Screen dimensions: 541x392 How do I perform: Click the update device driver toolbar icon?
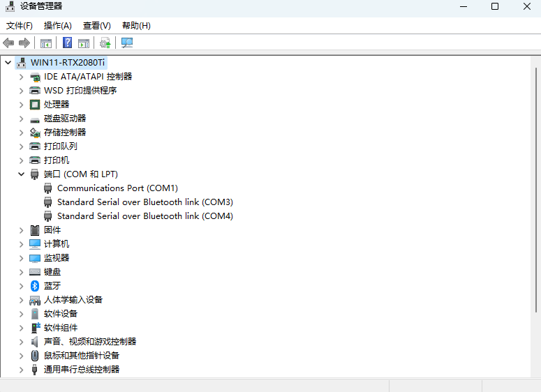coord(105,43)
